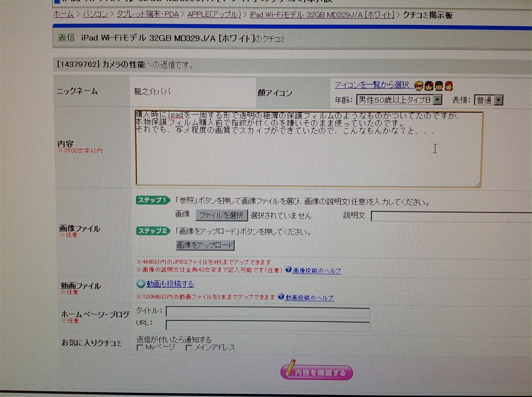Click the 選択されていません text
The image size is (532, 397).
[281, 215]
